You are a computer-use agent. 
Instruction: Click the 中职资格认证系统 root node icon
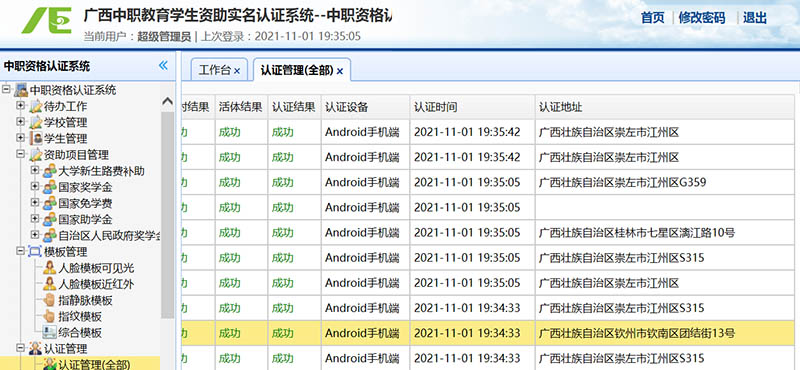[21, 90]
